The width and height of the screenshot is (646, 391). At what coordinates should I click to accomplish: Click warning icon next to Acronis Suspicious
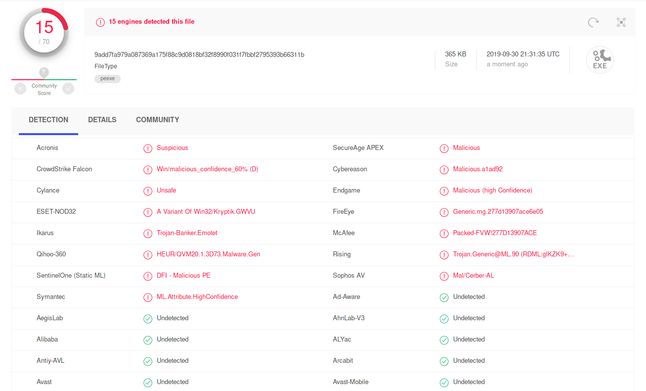click(x=147, y=148)
